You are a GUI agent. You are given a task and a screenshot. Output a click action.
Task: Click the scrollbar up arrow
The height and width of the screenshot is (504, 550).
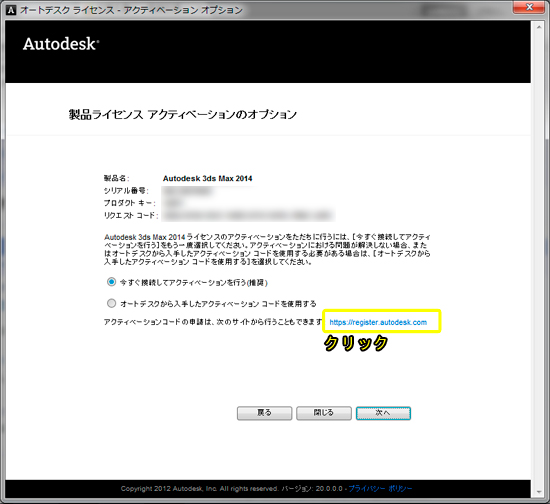click(539, 27)
